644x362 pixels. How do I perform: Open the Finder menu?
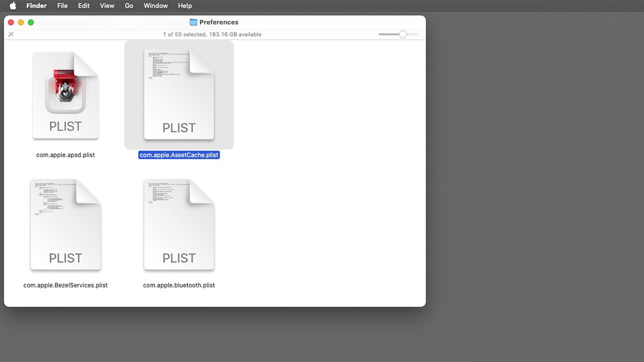pos(36,6)
